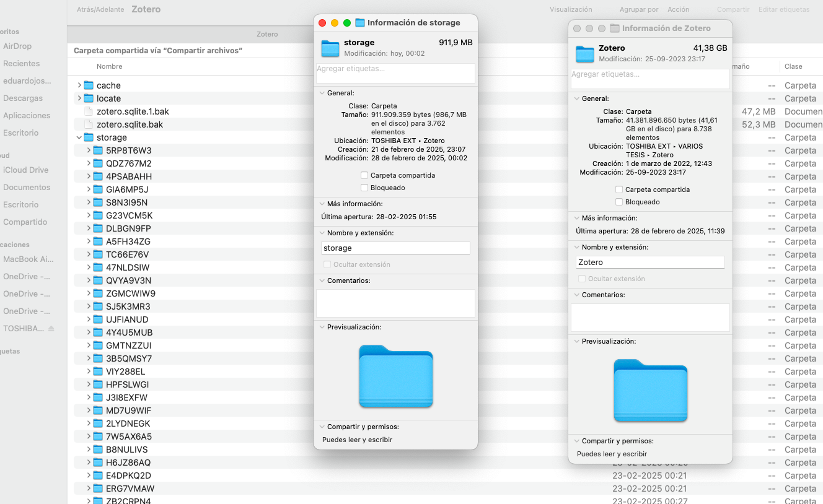Open AirDrop in Finder sidebar
Image resolution: width=823 pixels, height=504 pixels.
(x=17, y=46)
